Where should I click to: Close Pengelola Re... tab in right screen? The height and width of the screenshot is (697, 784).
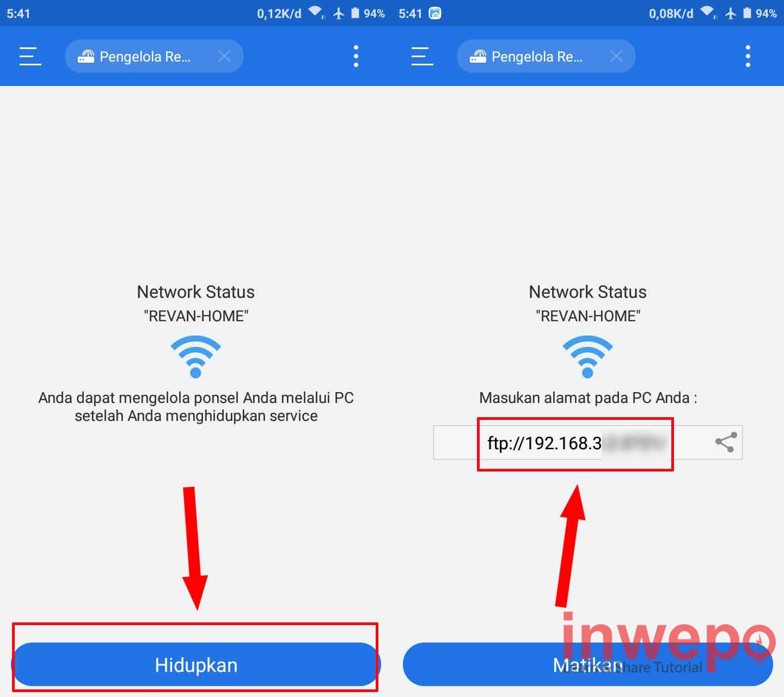(x=616, y=56)
